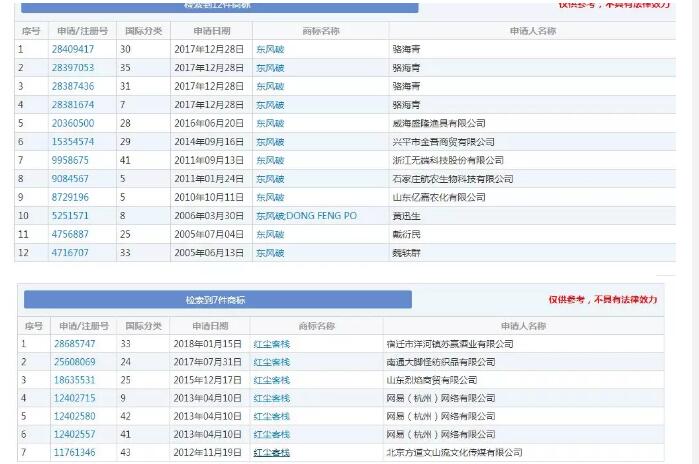Open 红尘客栈 trademark in row 11761346
699x464 pixels.
click(x=271, y=452)
